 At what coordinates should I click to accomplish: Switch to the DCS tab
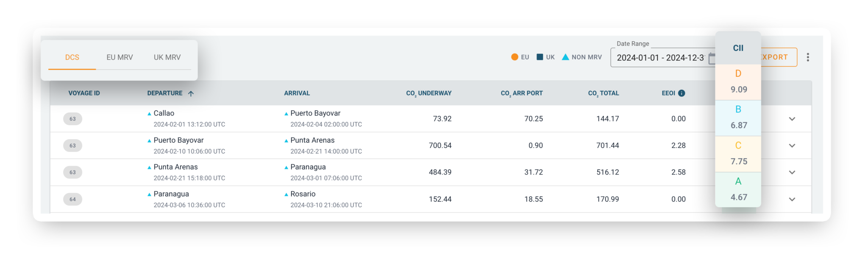coord(72,57)
